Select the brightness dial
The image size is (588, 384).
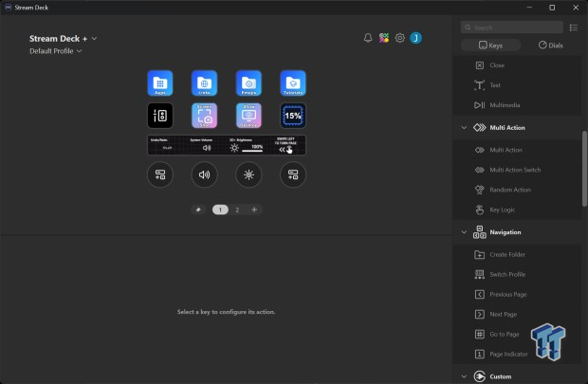[248, 174]
